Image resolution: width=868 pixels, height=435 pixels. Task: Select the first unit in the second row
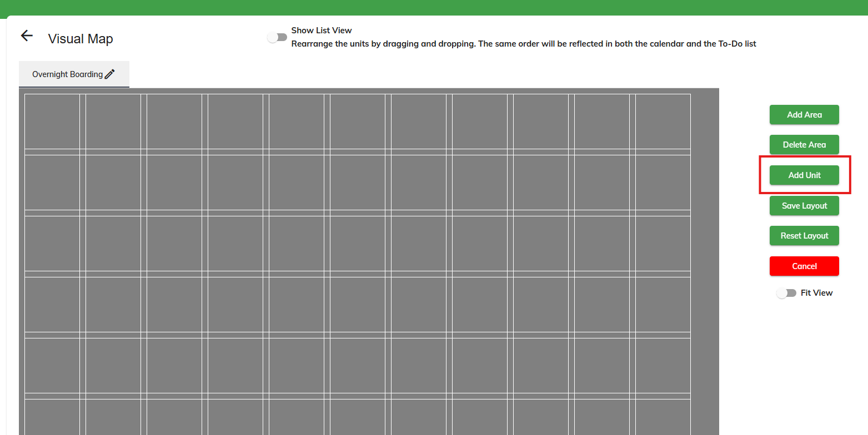(52, 183)
